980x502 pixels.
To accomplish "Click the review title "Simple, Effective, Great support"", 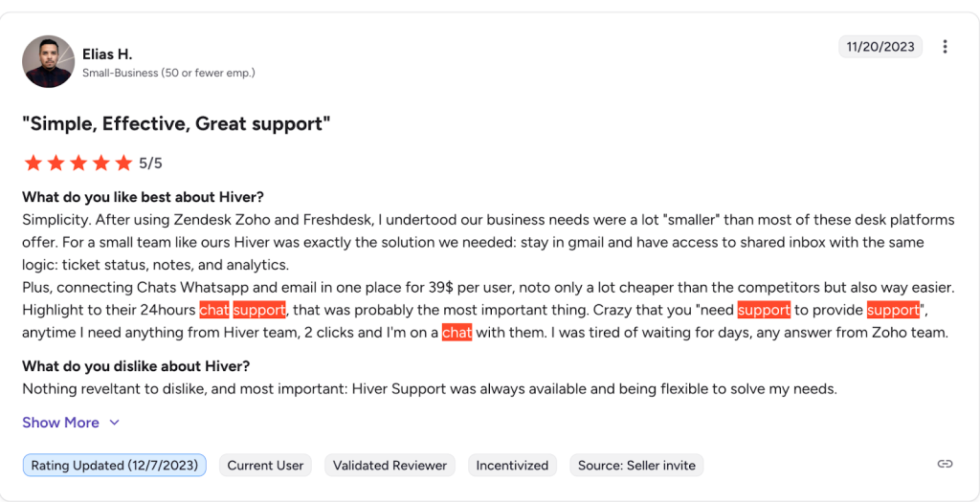I will tap(176, 123).
